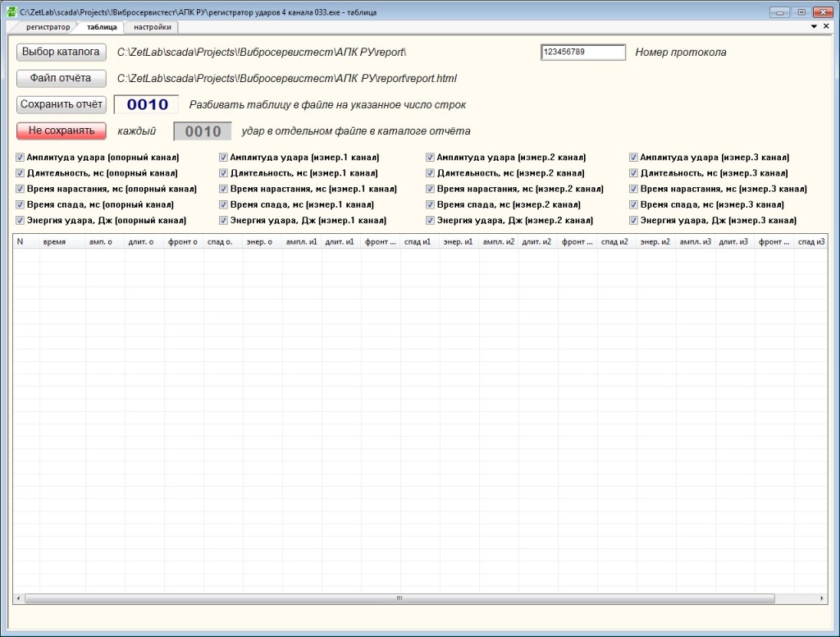The width and height of the screenshot is (840, 637).
Task: Open the tab list dropdown arrow
Action: (814, 26)
